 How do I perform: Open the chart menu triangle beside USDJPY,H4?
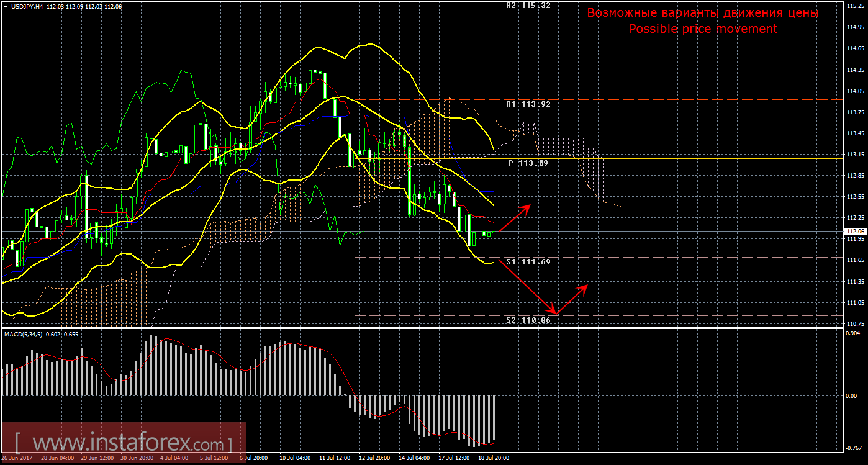(x=5, y=6)
